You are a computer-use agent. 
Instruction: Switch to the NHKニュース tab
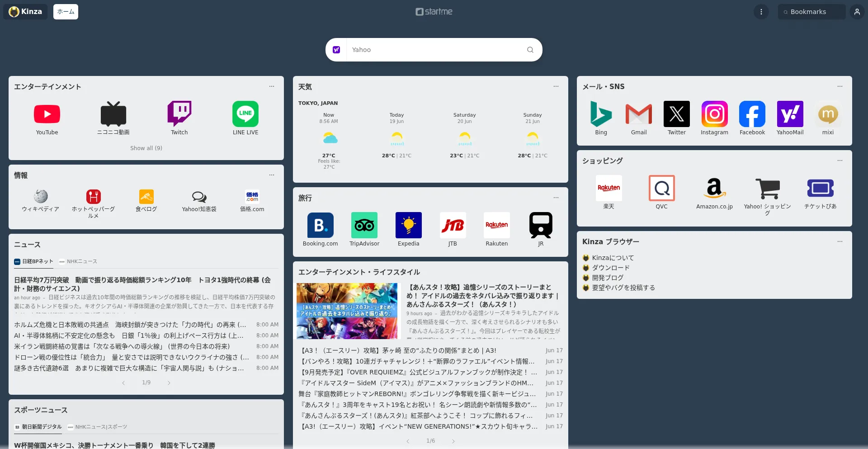click(78, 261)
